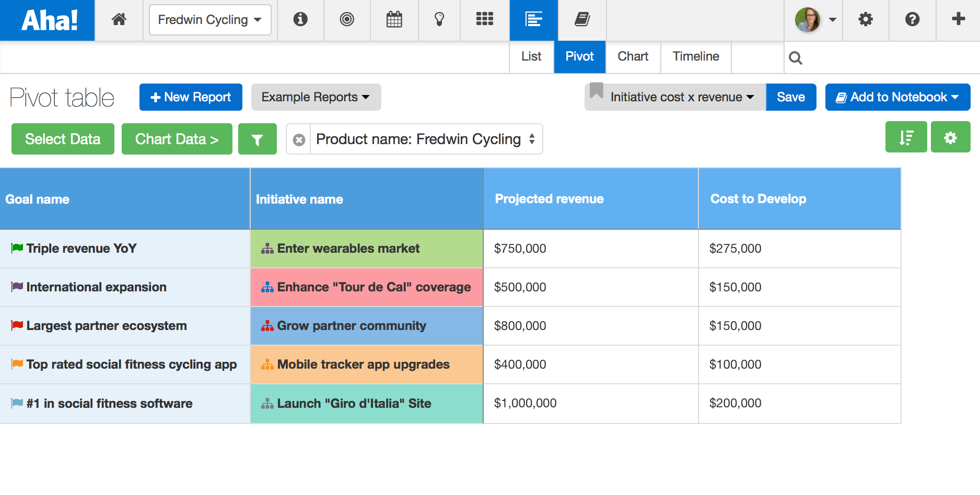This screenshot has width=980, height=495.
Task: Open the Notebook icon next to Reports
Action: click(x=581, y=19)
